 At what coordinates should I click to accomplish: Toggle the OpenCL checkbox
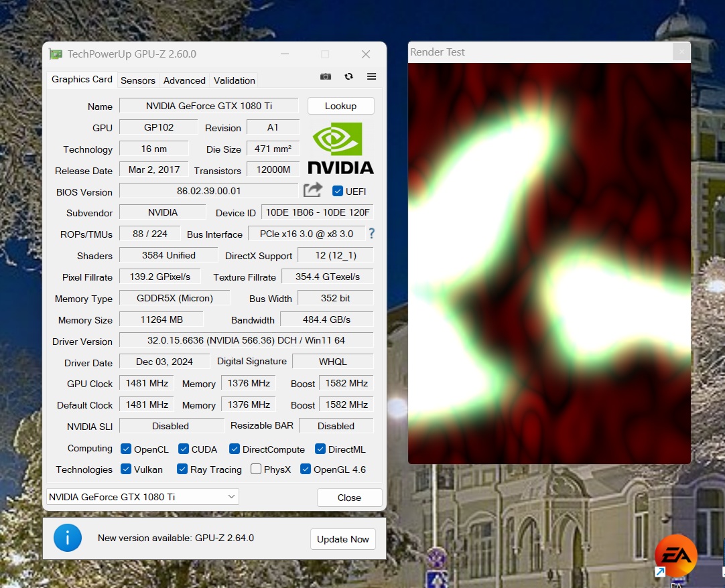point(126,449)
